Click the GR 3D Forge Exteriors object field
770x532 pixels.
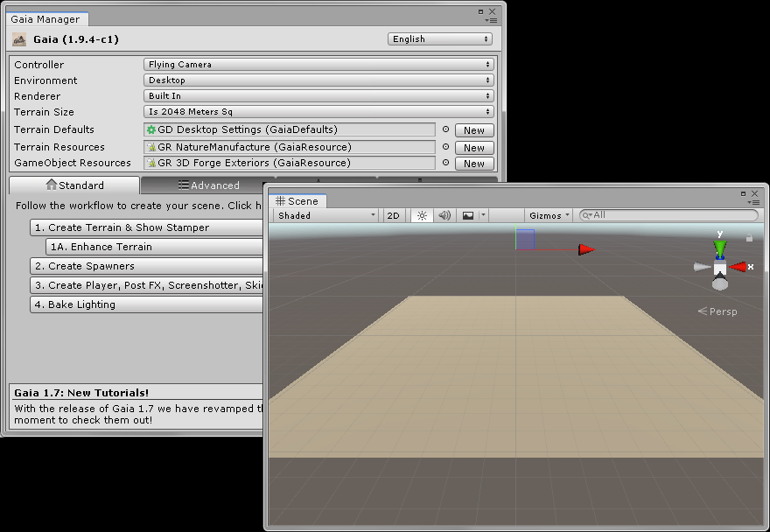click(x=290, y=163)
